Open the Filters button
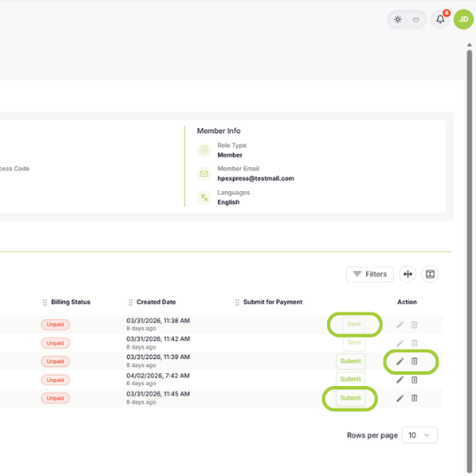476x476 pixels. [370, 274]
